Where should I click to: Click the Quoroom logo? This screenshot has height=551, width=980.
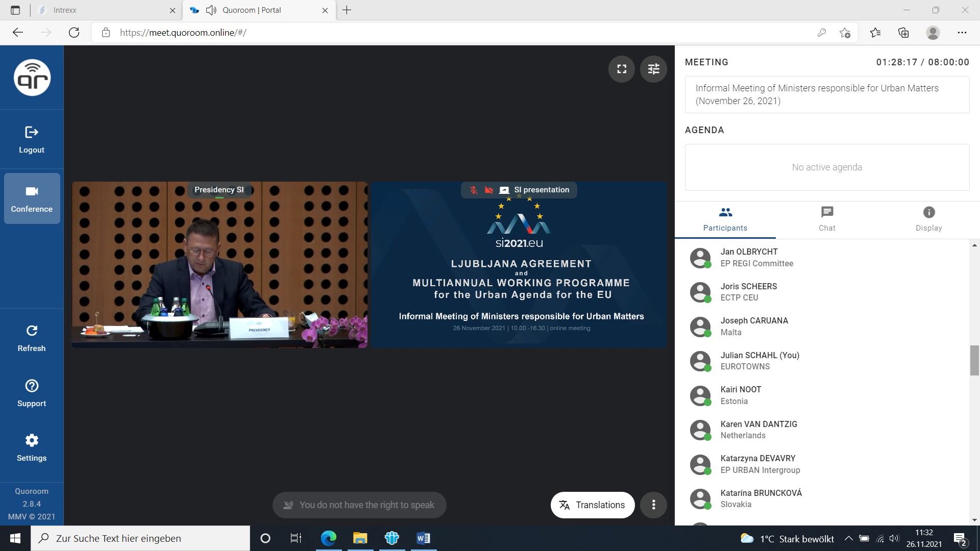pos(32,78)
